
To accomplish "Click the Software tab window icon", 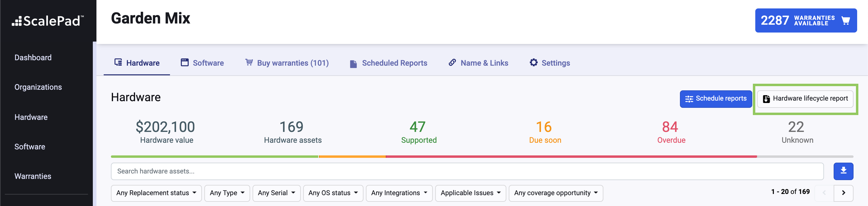I will click(x=185, y=62).
